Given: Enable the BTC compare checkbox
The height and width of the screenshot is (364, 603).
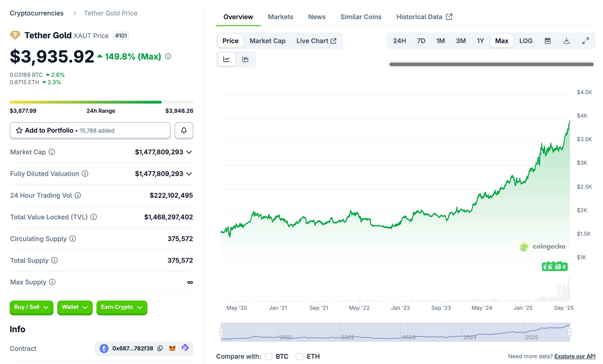Looking at the screenshot, I should (x=269, y=356).
